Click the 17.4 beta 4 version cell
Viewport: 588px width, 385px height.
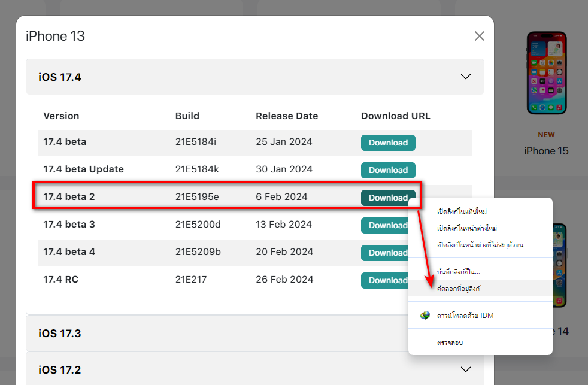69,252
